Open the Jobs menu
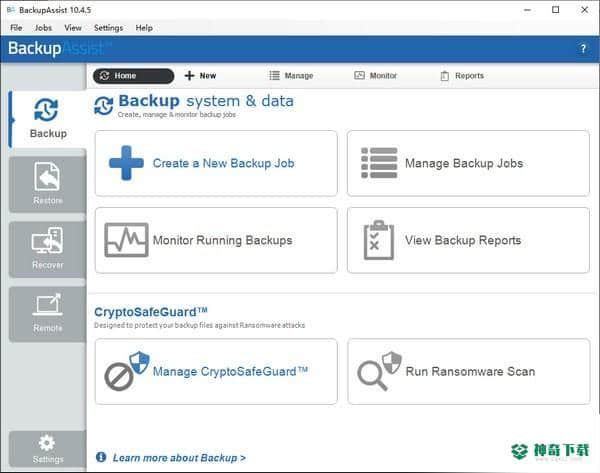The height and width of the screenshot is (473, 600). pos(43,28)
